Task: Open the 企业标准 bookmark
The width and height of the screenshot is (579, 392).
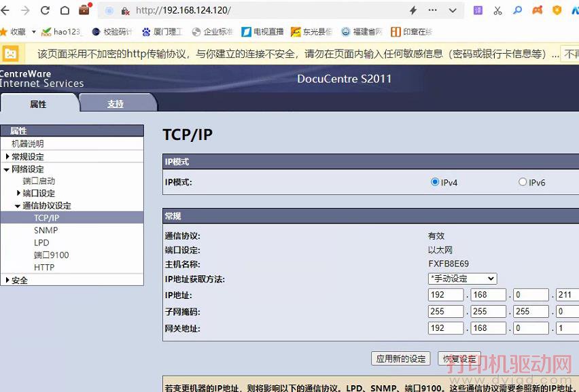Action: click(212, 32)
